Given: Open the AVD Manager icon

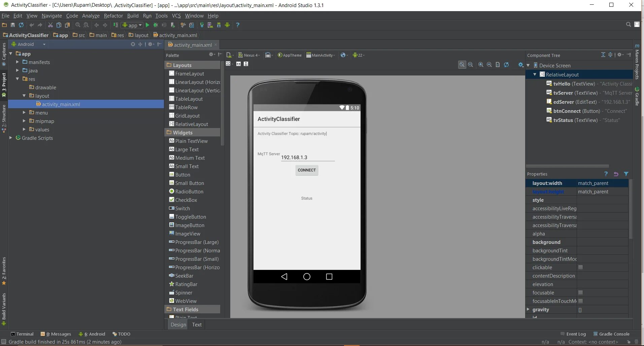Looking at the screenshot, I should (210, 25).
